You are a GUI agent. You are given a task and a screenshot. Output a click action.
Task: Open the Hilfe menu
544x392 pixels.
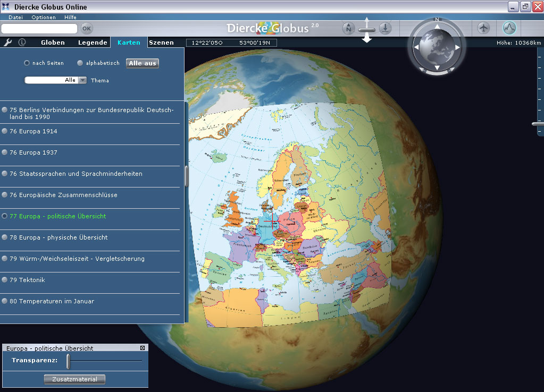[70, 18]
